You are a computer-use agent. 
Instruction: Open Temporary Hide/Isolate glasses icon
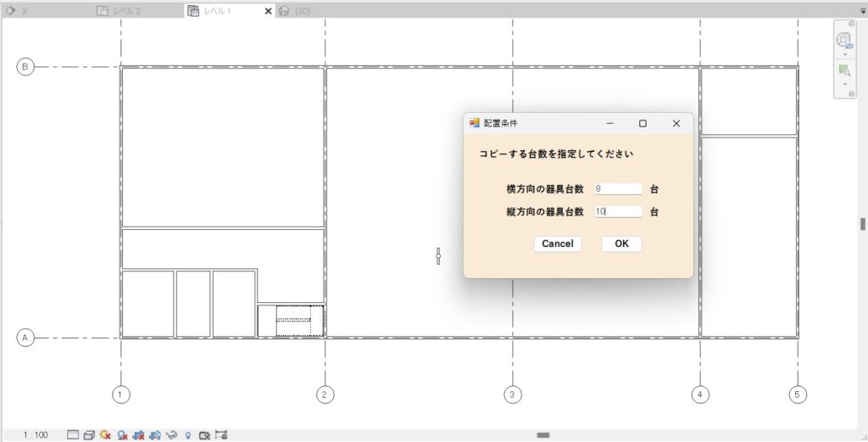tap(171, 434)
